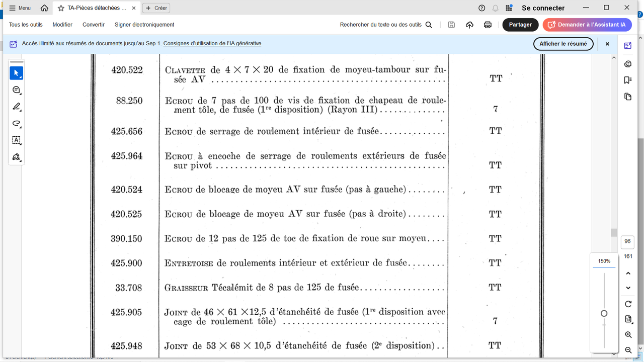
Task: Choose the add comment tool
Action: 16,90
